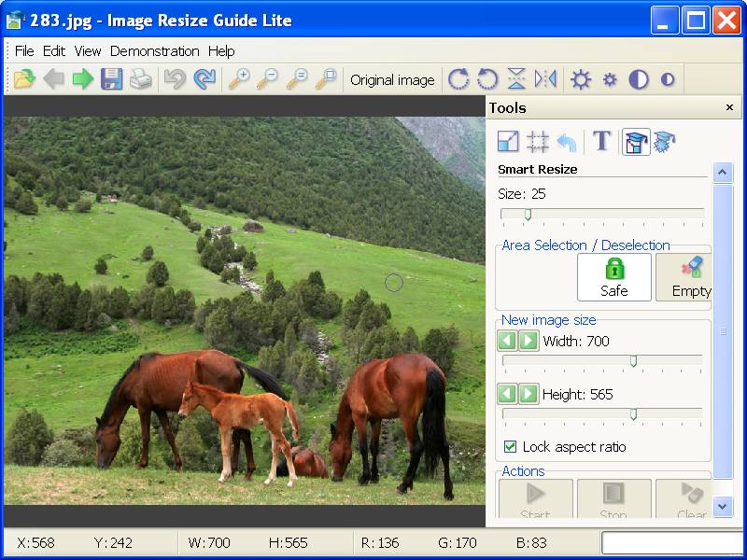Zoom out with minus magnifier

pos(268,79)
